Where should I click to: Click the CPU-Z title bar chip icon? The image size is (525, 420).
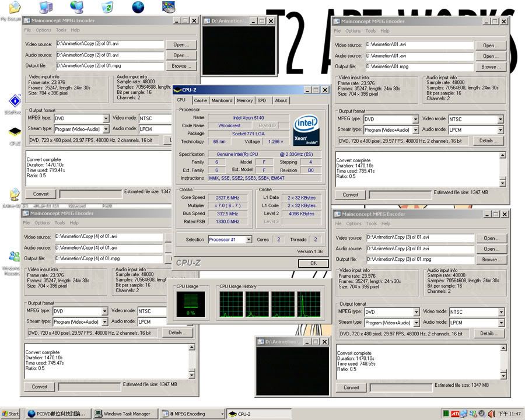click(178, 90)
